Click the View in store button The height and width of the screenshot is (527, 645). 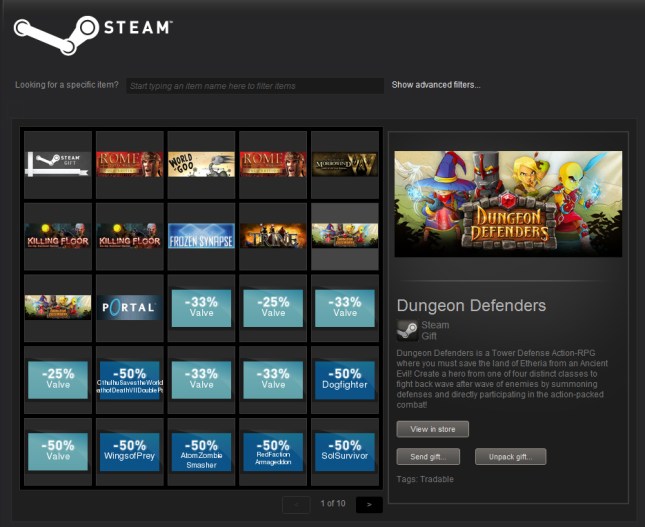click(432, 429)
